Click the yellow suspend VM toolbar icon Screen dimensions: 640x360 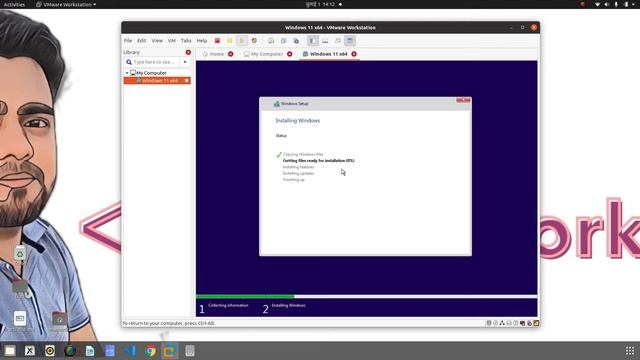point(229,41)
